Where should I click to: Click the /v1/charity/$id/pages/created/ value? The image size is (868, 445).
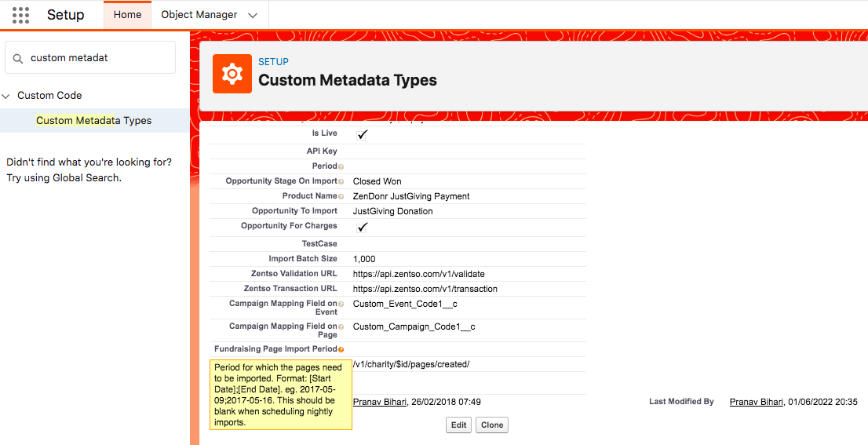(411, 364)
